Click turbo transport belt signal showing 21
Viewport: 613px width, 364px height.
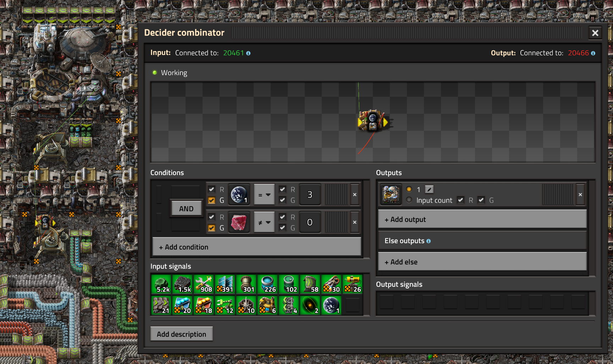161,305
